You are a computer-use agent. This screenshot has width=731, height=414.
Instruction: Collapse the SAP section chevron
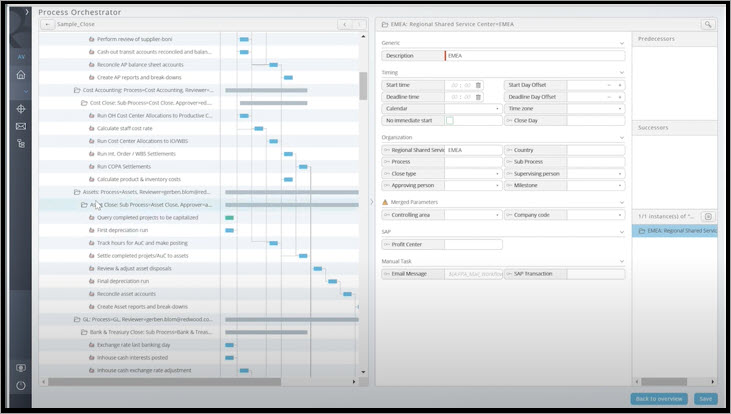point(621,232)
